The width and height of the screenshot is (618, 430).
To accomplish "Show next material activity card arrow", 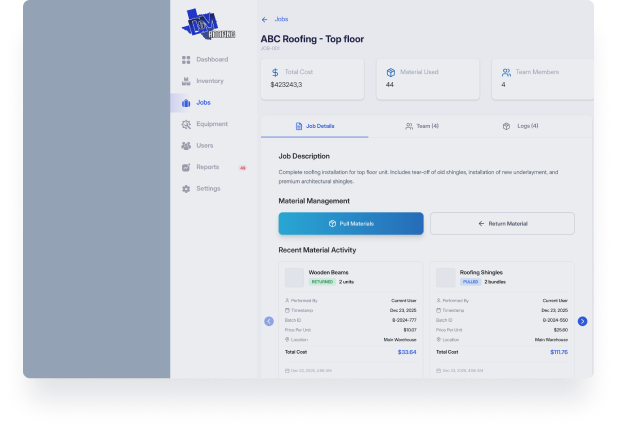I will (x=582, y=321).
